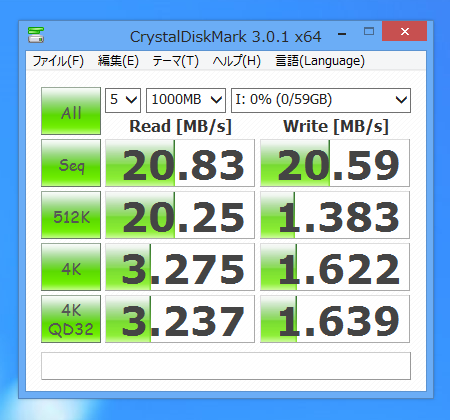Click the 4K write result 1.622
Image resolution: width=450 pixels, height=420 pixels.
tap(335, 267)
